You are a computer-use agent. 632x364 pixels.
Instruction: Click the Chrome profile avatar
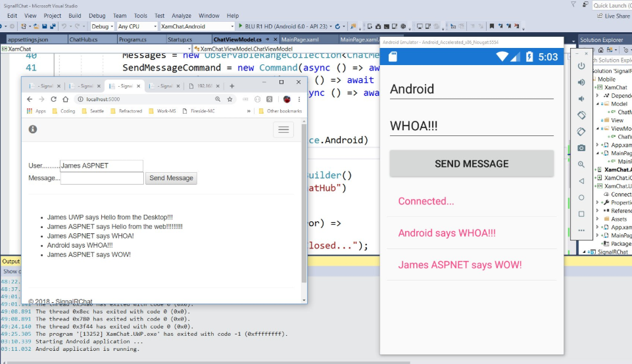287,99
